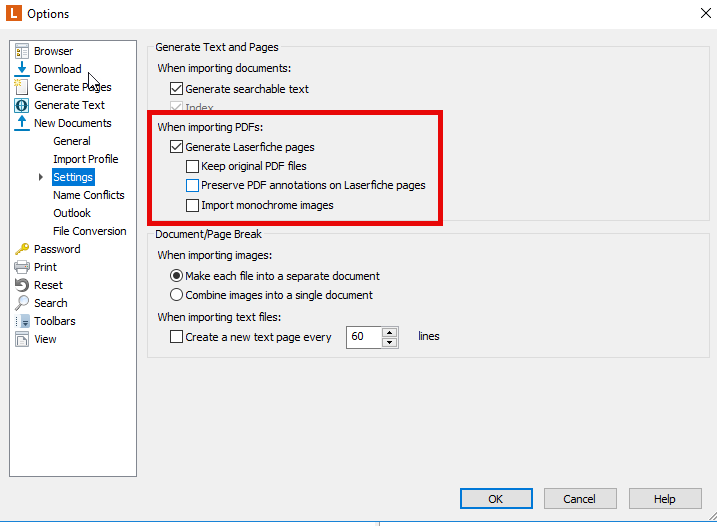717x526 pixels.
Task: Open the Browser options category
Action: (x=54, y=51)
